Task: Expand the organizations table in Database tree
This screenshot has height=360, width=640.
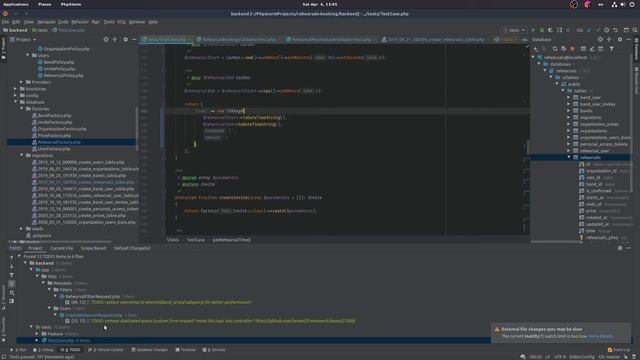Action: point(569,131)
